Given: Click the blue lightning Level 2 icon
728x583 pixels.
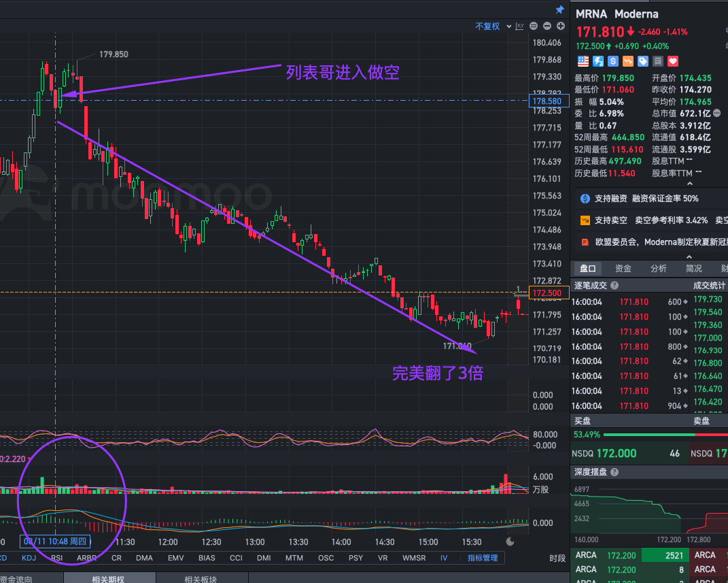Looking at the screenshot, I should coord(598,61).
